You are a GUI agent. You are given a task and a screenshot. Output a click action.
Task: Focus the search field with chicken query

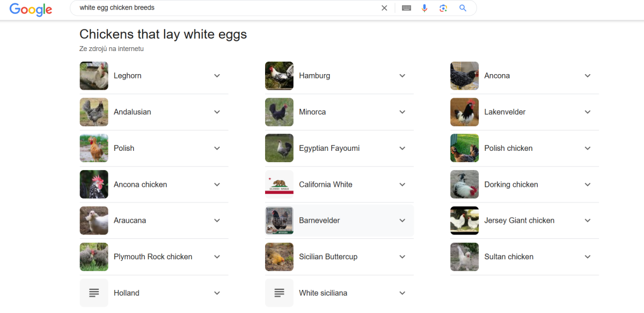pos(225,8)
